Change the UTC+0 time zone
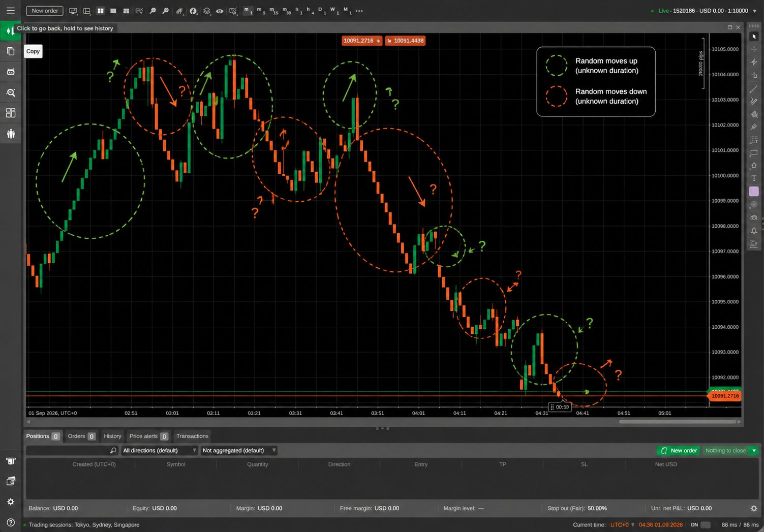The height and width of the screenshot is (532, 764). click(x=622, y=525)
